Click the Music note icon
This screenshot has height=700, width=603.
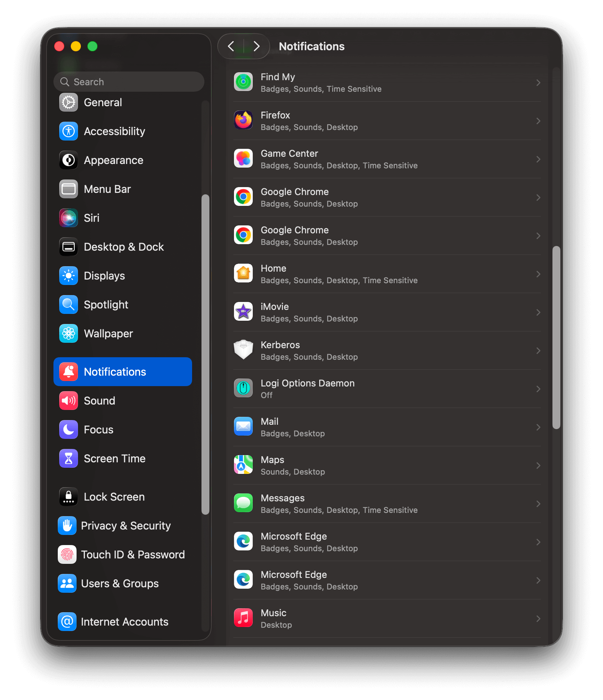(243, 618)
